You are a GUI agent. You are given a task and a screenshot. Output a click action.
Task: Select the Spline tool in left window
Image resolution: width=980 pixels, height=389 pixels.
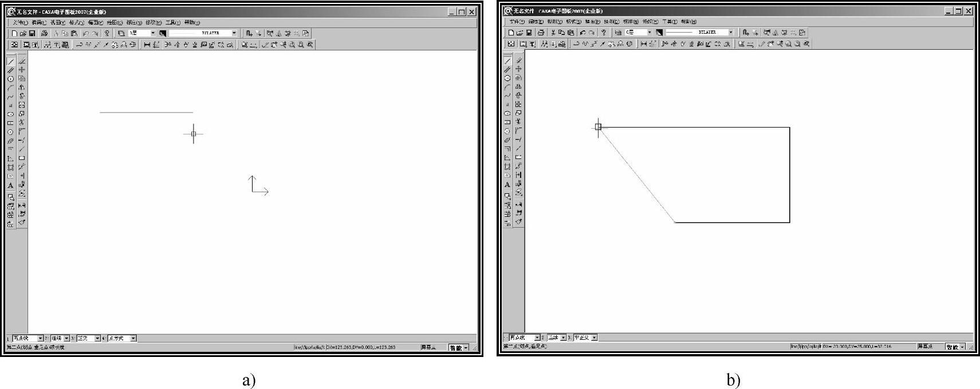coord(10,96)
